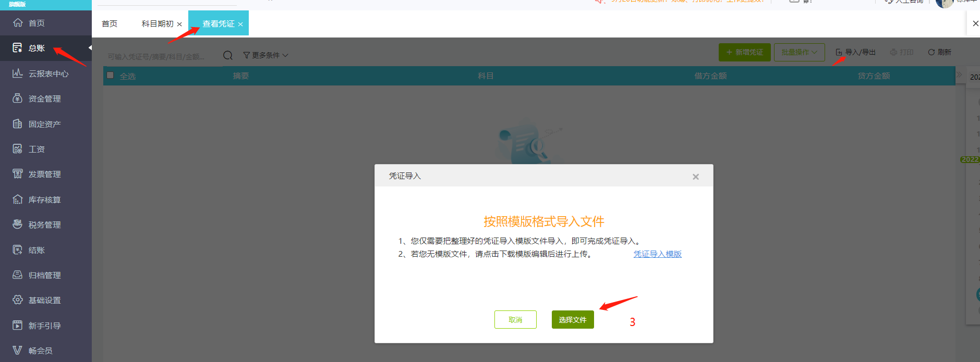Click the magnifier search icon
Image resolution: width=980 pixels, height=362 pixels.
click(x=228, y=55)
